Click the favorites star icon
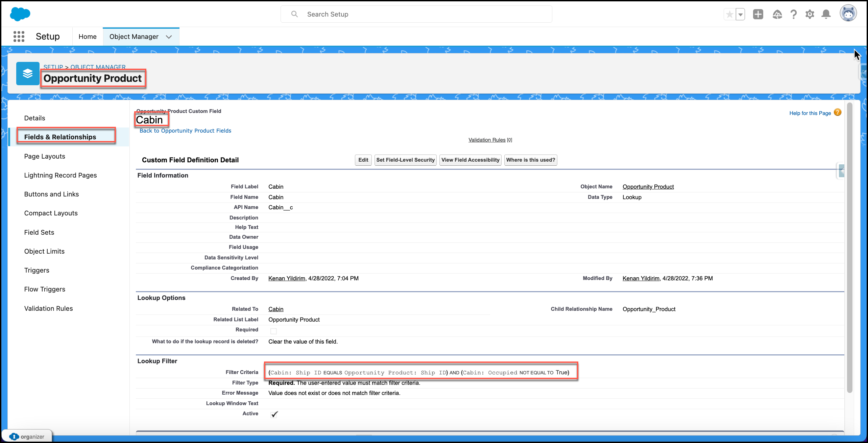The image size is (868, 443). coord(729,15)
